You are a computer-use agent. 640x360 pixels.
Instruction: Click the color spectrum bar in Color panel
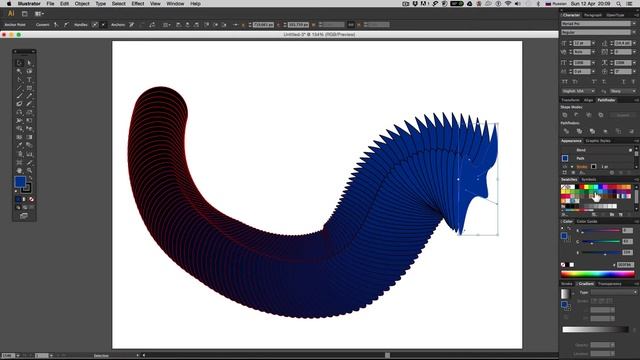click(x=598, y=274)
